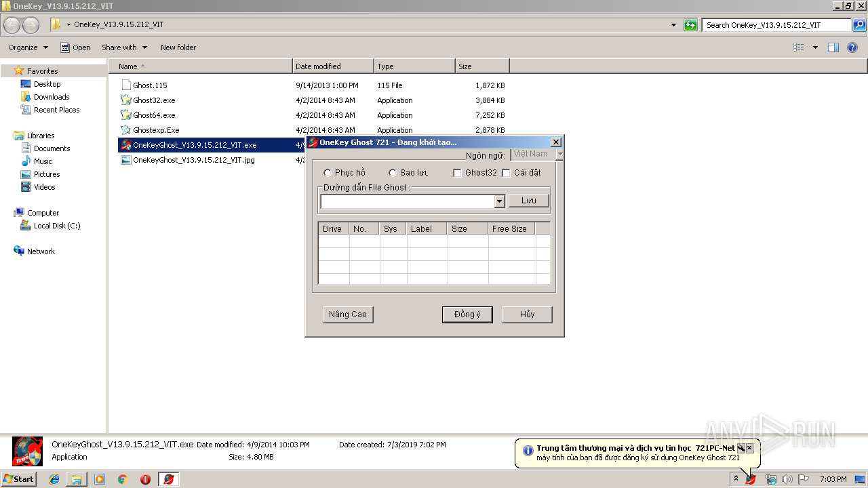
Task: Click the Start button
Action: tap(19, 479)
